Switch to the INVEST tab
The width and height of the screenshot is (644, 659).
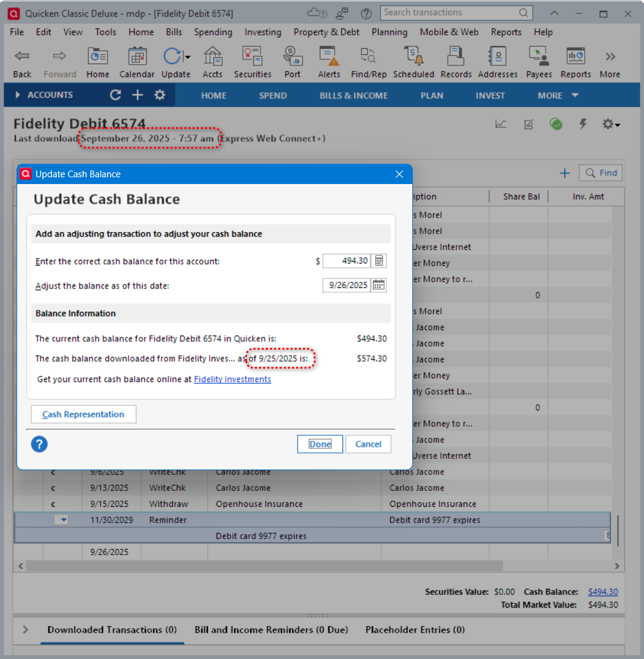490,95
